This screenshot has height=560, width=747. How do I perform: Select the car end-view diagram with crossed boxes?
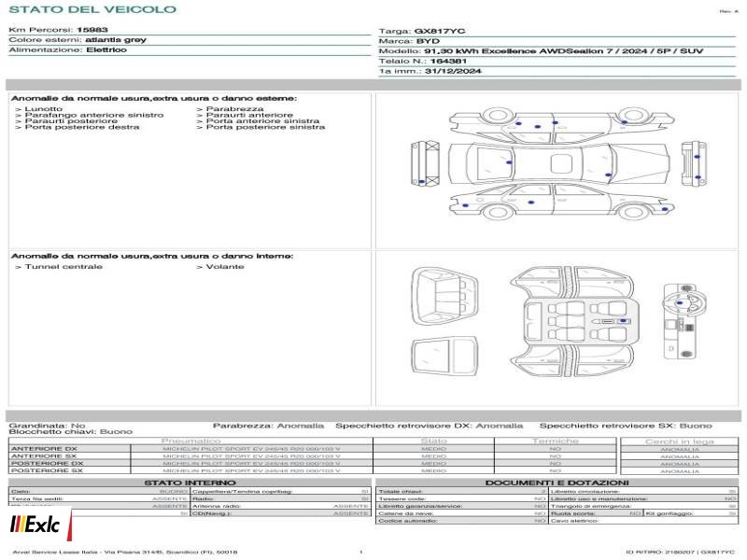(x=425, y=162)
